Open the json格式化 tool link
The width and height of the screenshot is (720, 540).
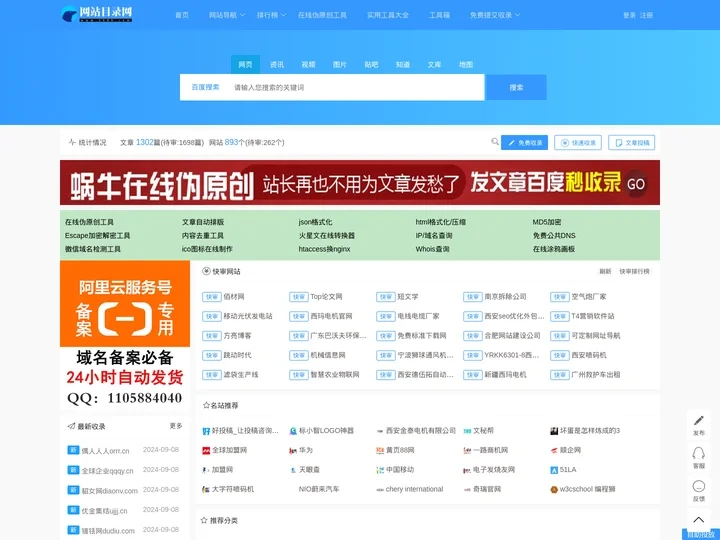pos(315,222)
